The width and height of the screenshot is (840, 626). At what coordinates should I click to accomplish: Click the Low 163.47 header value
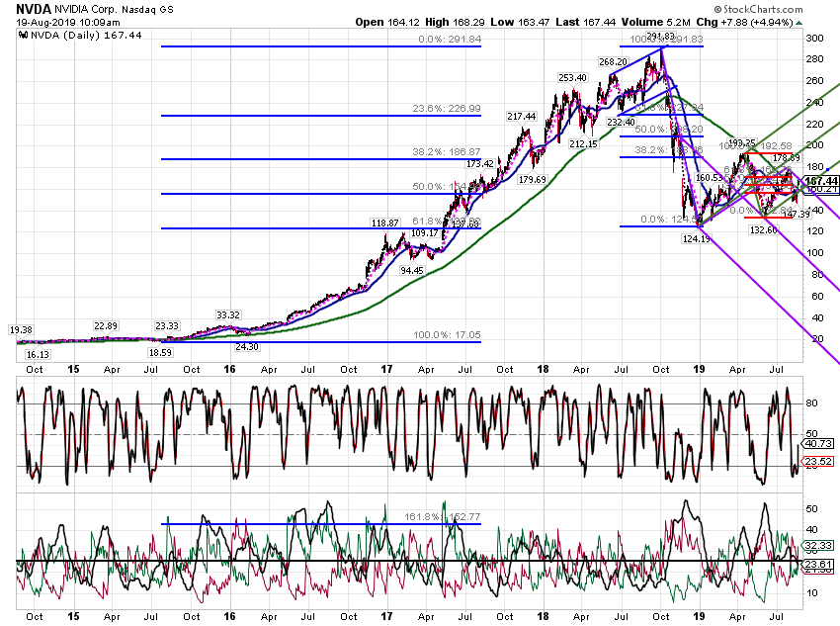tap(520, 22)
